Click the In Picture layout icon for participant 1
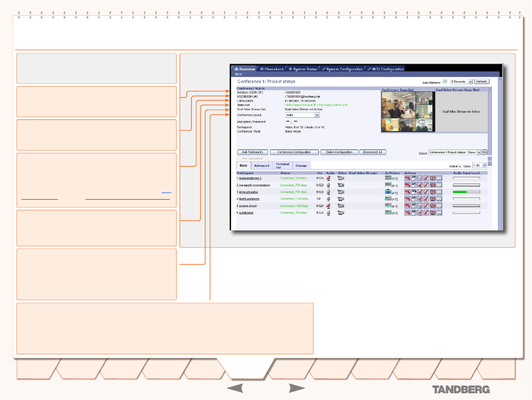 point(388,177)
